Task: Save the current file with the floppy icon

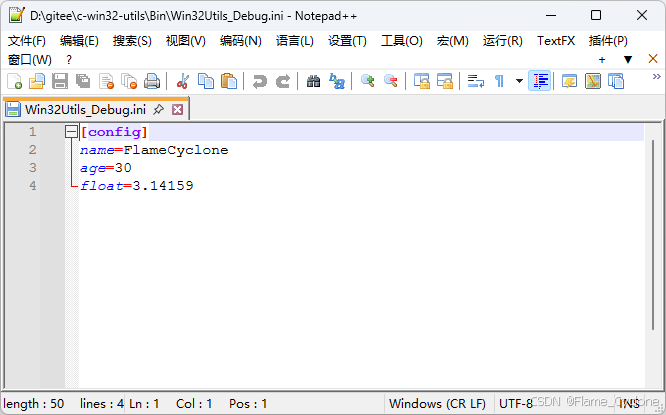Action: pos(60,81)
